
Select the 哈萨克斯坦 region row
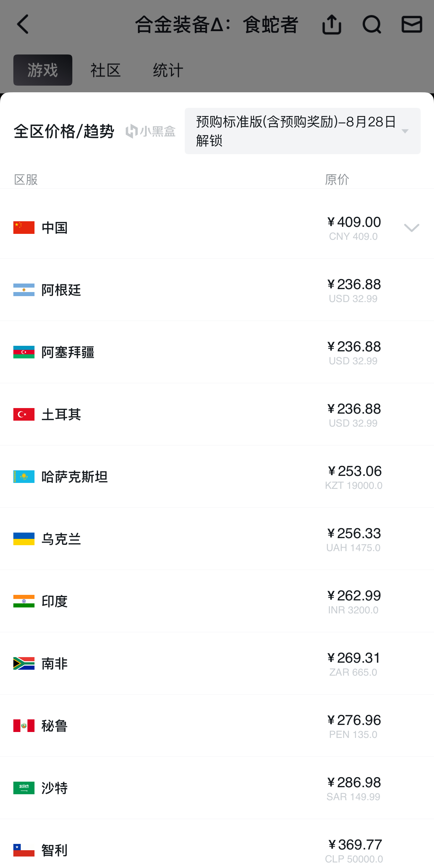(x=217, y=477)
